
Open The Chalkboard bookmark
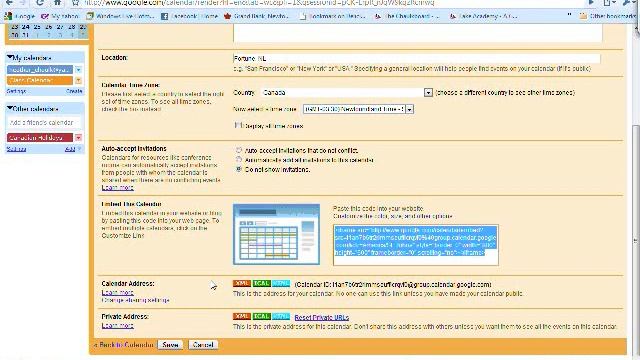407,16
